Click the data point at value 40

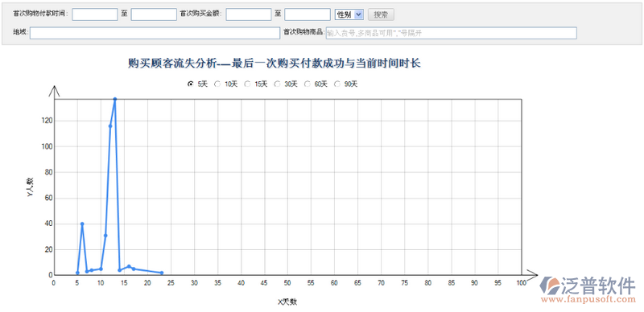click(82, 224)
